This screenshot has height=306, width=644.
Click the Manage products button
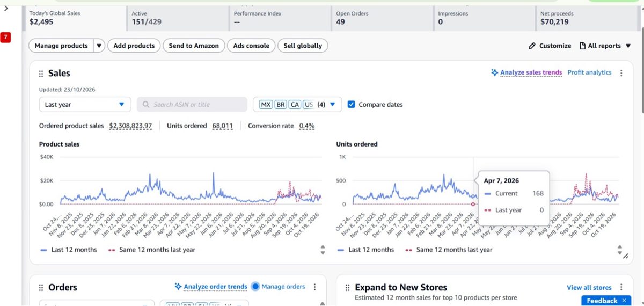coord(61,46)
